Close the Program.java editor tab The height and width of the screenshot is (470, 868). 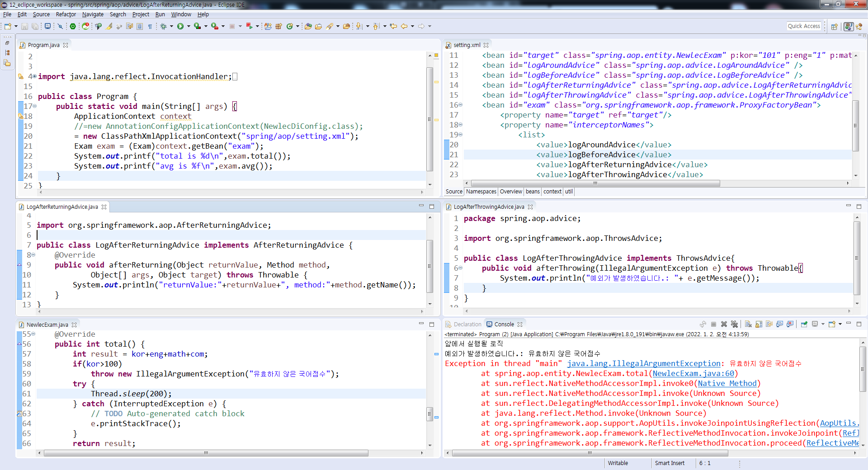click(x=66, y=45)
